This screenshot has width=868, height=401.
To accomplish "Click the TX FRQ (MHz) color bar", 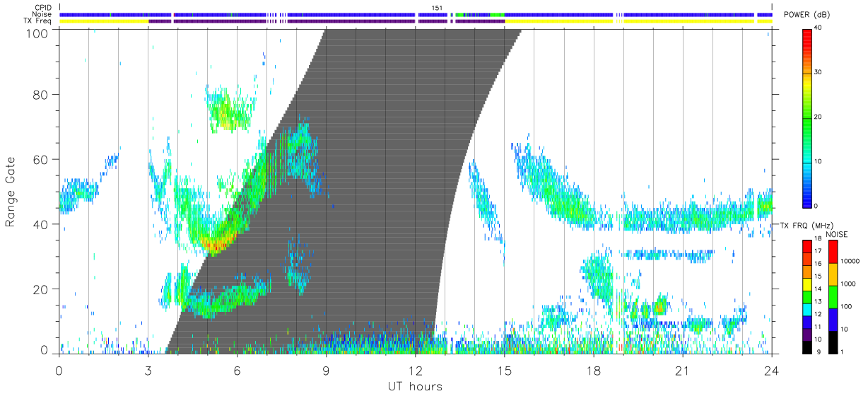I will pyautogui.click(x=807, y=296).
